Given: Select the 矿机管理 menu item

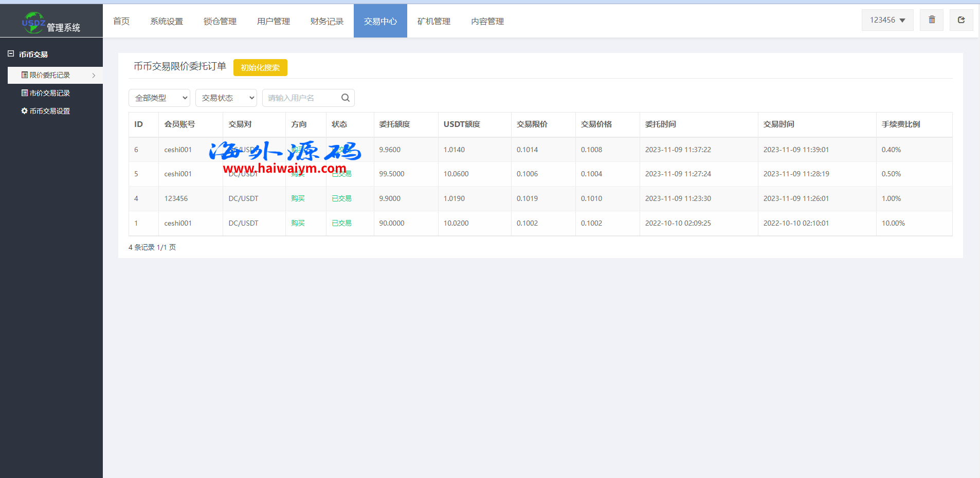Looking at the screenshot, I should click(434, 21).
